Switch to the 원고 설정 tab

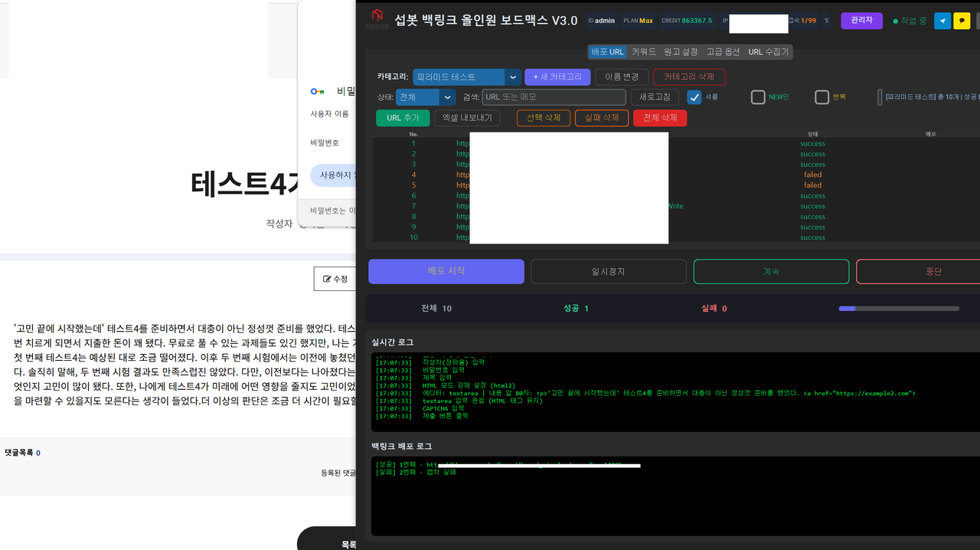681,52
